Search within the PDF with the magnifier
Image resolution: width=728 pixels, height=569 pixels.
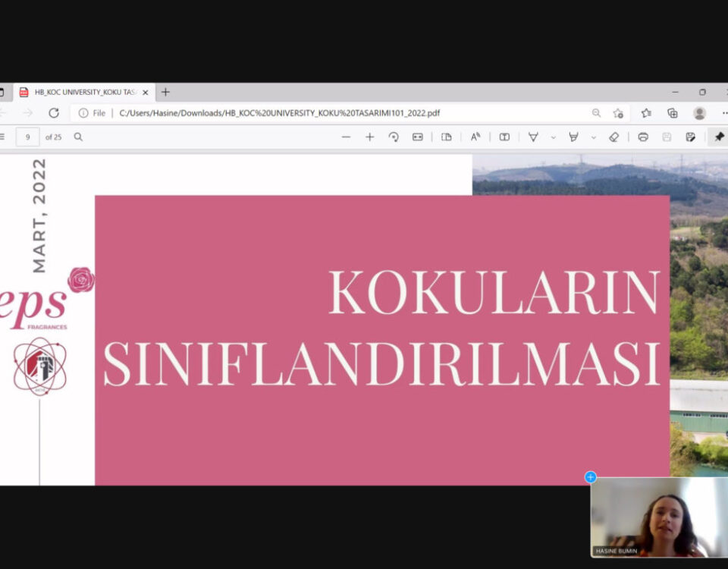tap(78, 137)
